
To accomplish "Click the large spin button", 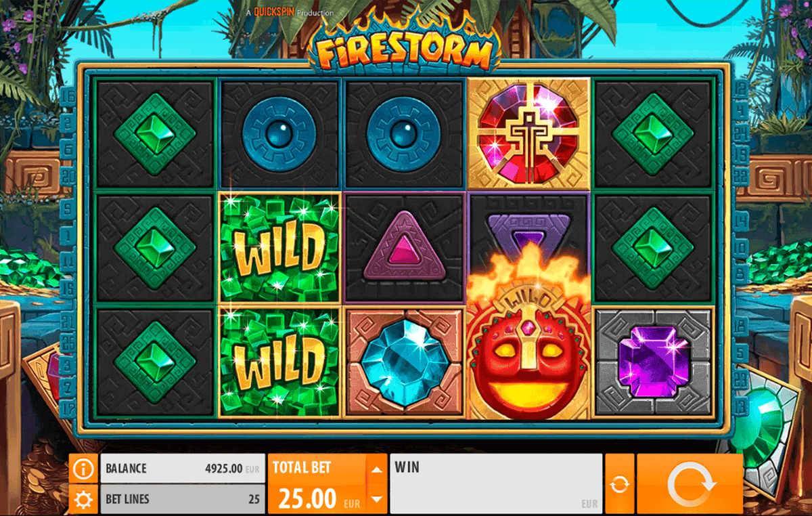I will click(x=690, y=483).
